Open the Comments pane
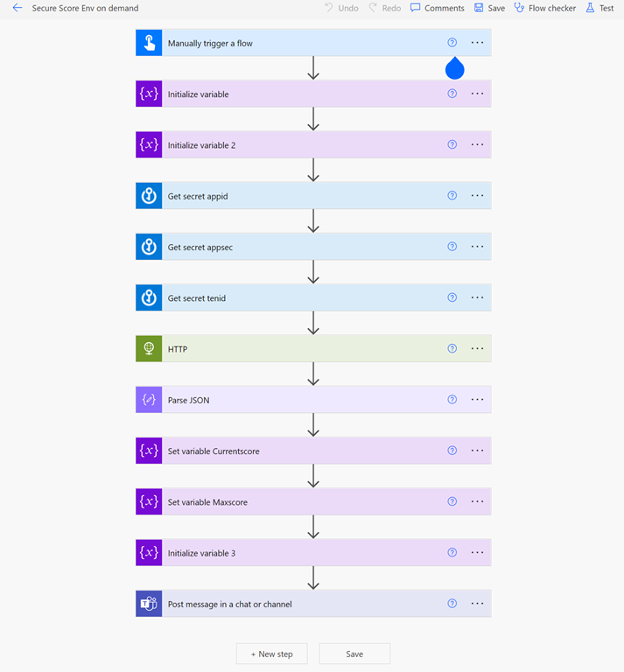The height and width of the screenshot is (672, 624). coord(437,8)
